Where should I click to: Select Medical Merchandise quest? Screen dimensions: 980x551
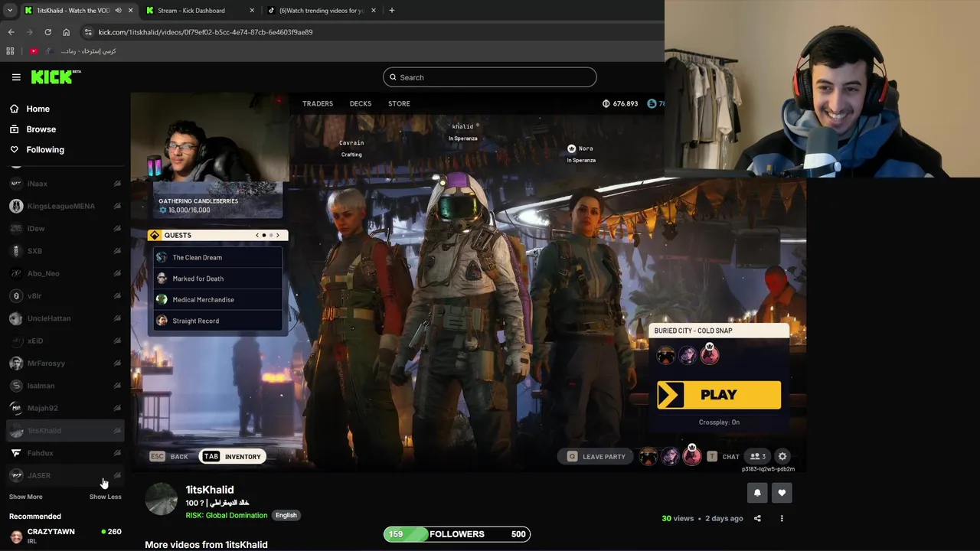(217, 300)
